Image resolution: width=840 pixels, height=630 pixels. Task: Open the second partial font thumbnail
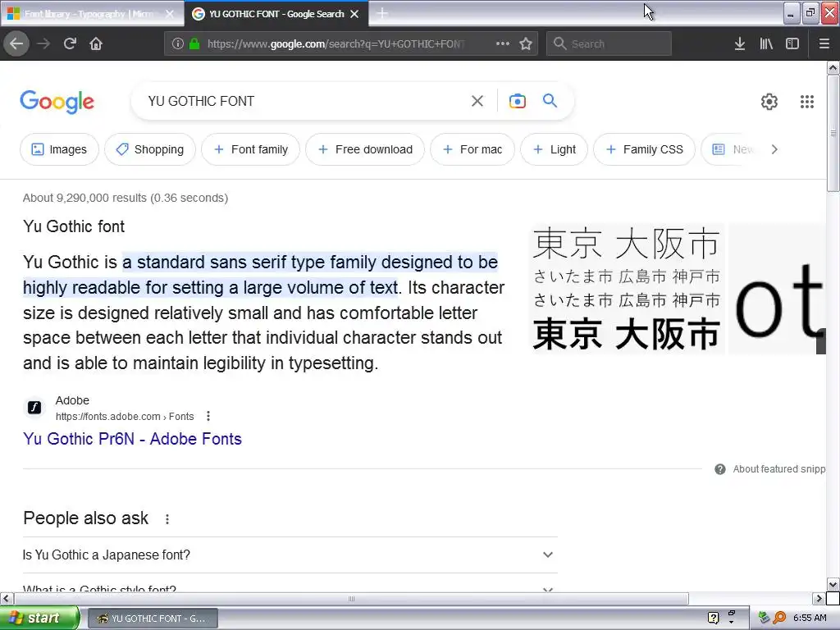tap(778, 289)
